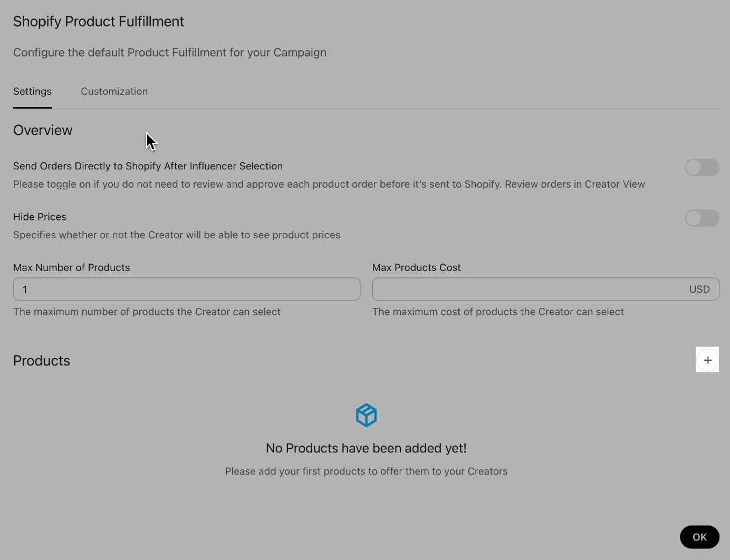Select the Settings tab
The width and height of the screenshot is (730, 560).
(x=32, y=91)
